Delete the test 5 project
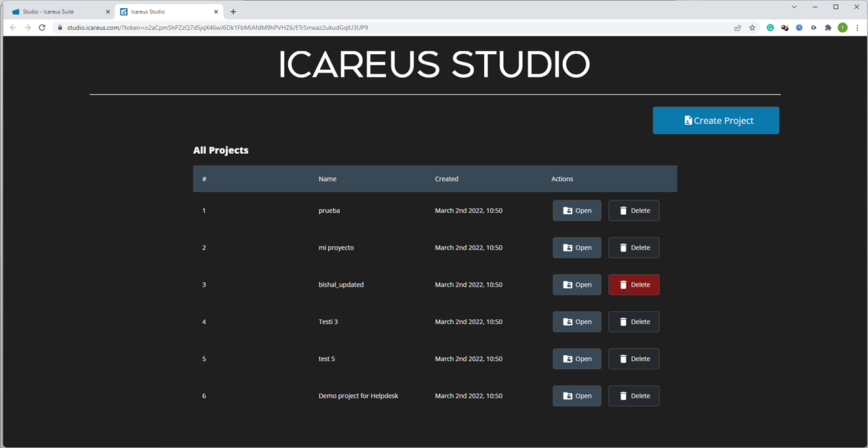The height and width of the screenshot is (448, 868). pyautogui.click(x=633, y=359)
